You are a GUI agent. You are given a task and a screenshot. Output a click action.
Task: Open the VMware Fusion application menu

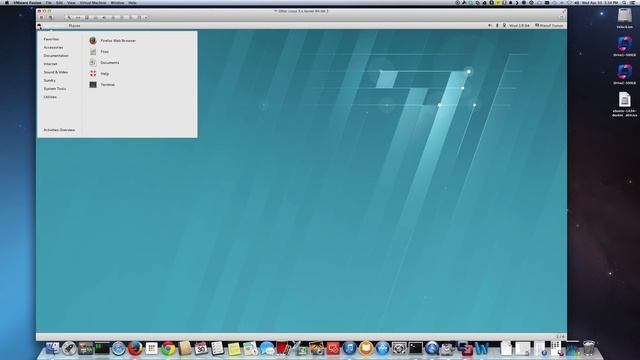pyautogui.click(x=27, y=2)
